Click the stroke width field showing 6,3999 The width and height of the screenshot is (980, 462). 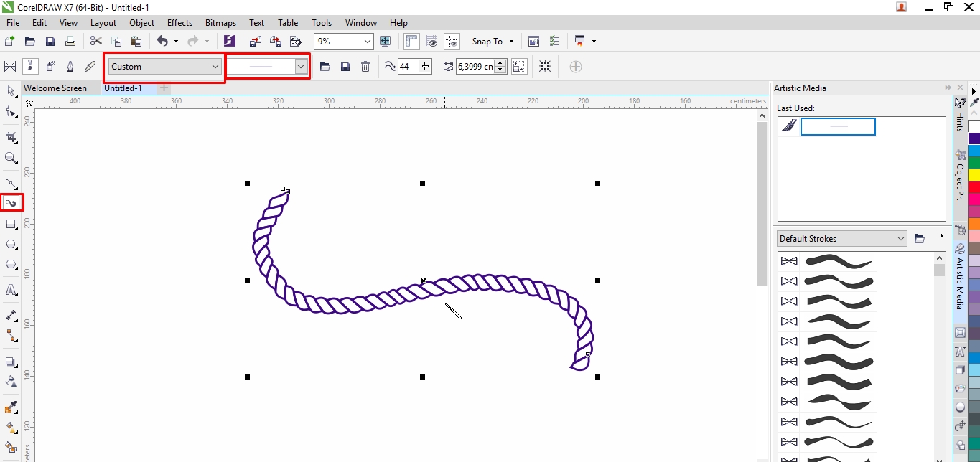coord(476,67)
